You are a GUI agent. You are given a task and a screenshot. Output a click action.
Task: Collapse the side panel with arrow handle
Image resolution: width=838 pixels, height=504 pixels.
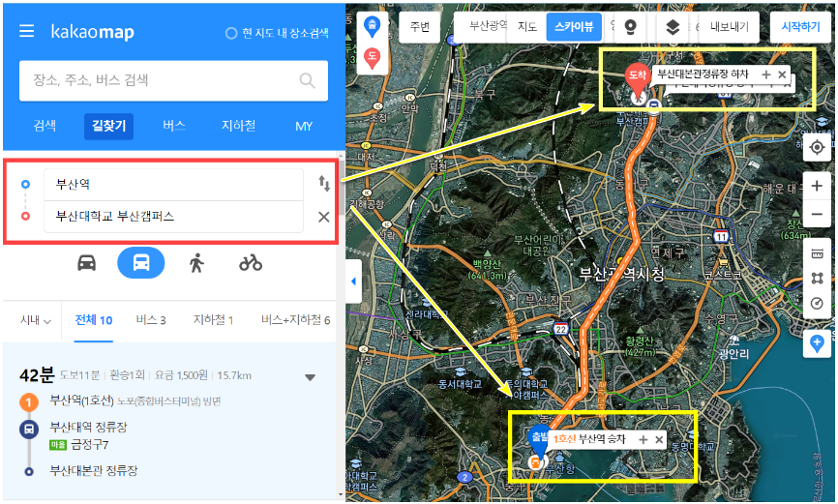pos(353,282)
